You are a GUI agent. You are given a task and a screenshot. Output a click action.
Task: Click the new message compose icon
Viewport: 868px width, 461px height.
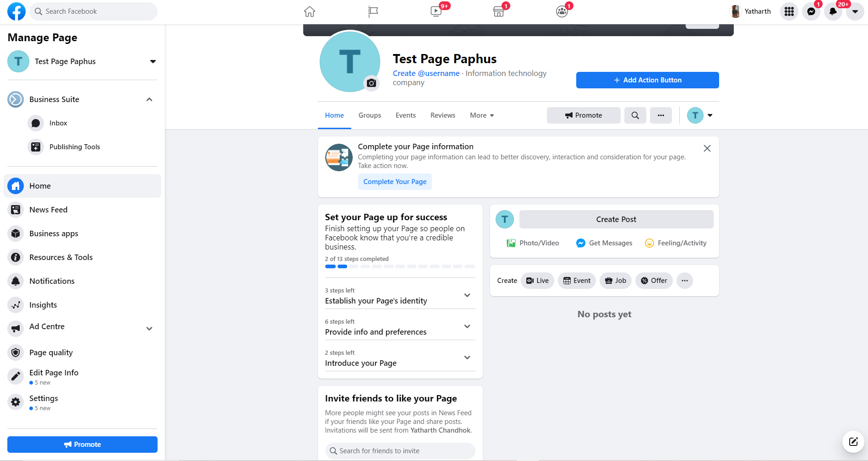coord(853,442)
